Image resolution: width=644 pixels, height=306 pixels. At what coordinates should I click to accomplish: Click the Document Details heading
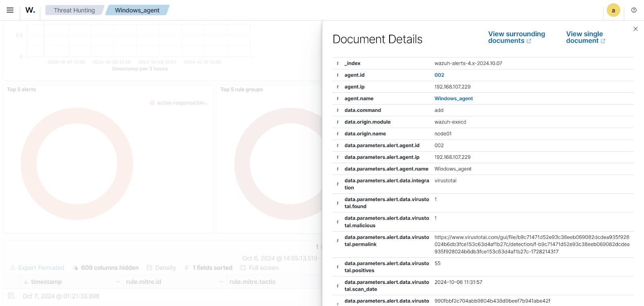pyautogui.click(x=378, y=39)
